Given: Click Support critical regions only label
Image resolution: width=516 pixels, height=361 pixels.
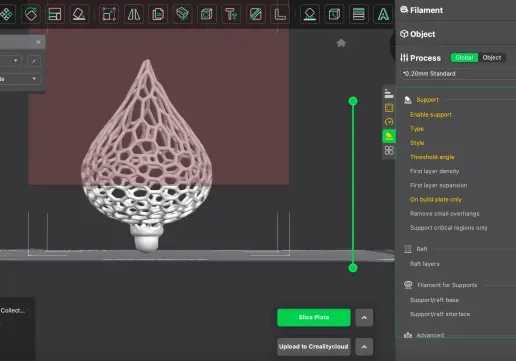Looking at the screenshot, I should (449, 228).
